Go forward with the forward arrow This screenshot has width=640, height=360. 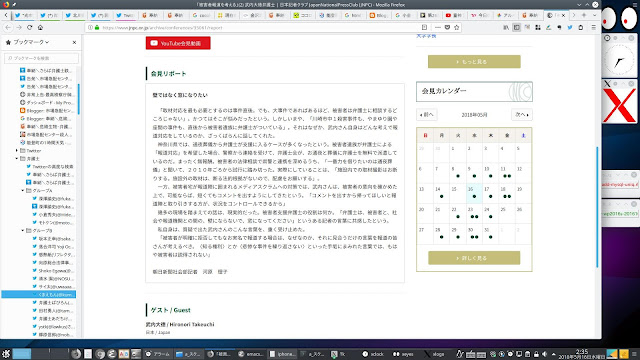pos(19,27)
